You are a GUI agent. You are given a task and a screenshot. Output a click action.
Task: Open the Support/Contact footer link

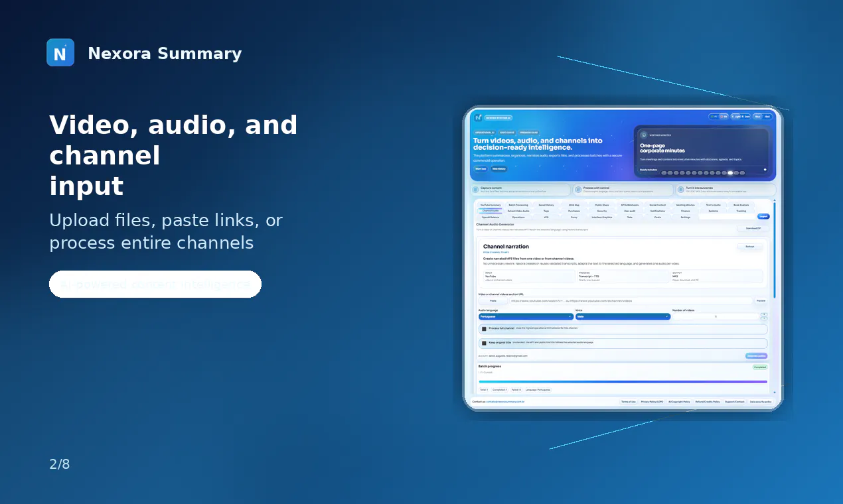pos(735,402)
